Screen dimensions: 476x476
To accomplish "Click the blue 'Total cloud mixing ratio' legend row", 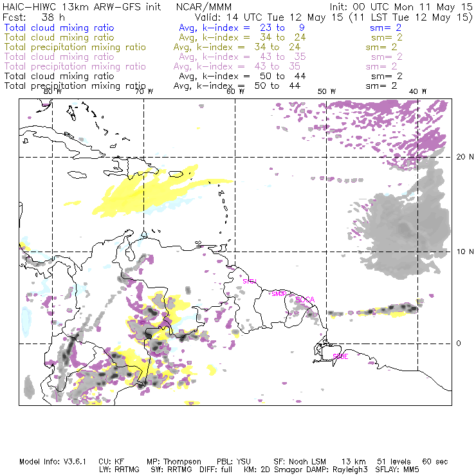I will coord(203,28).
